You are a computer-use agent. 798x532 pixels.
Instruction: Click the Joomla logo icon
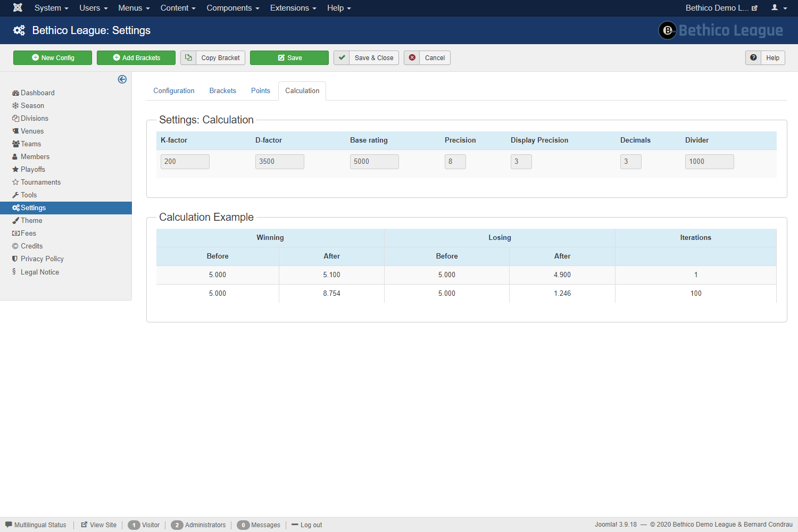18,8
